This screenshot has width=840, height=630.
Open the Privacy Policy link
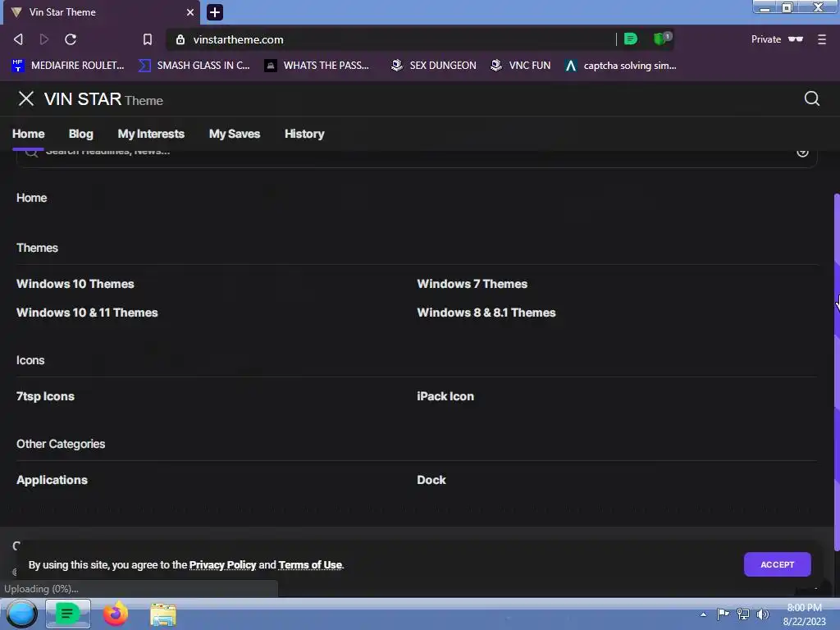[222, 565]
